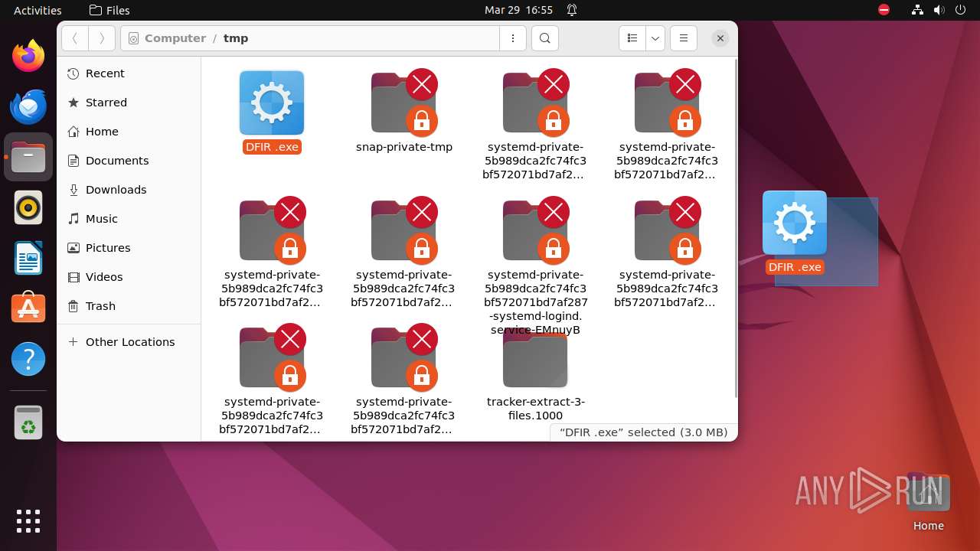
Task: Open Help from the dock
Action: click(28, 359)
